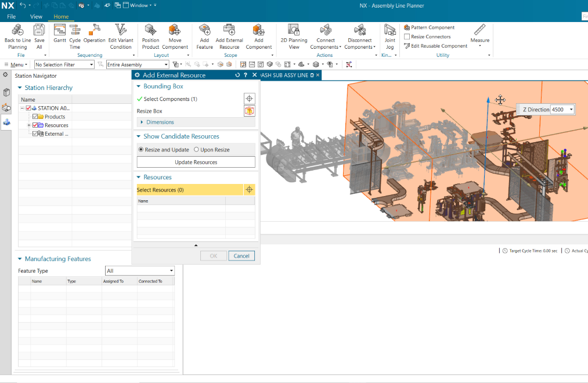This screenshot has height=383, width=588.
Task: Select Resize and Update radio option
Action: (141, 150)
